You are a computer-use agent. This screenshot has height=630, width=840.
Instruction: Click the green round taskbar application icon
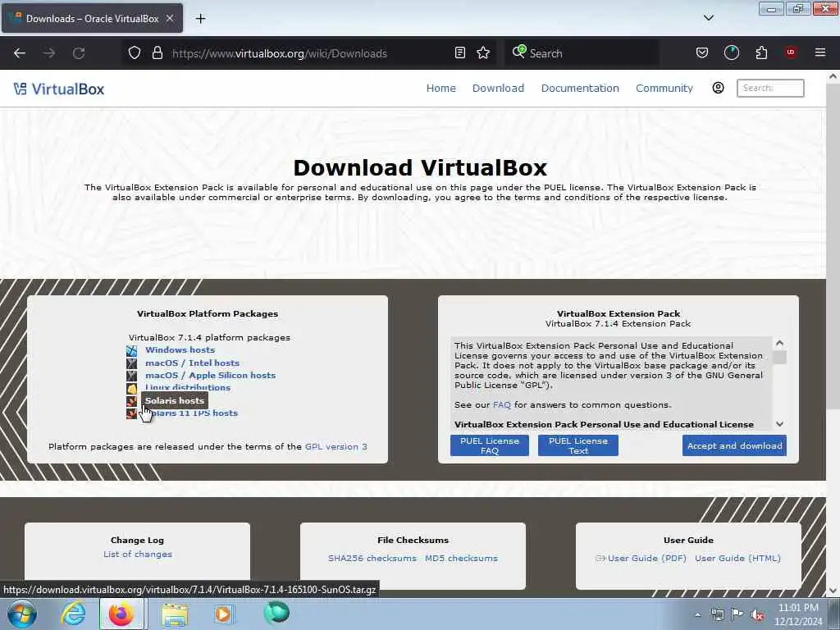point(276,613)
